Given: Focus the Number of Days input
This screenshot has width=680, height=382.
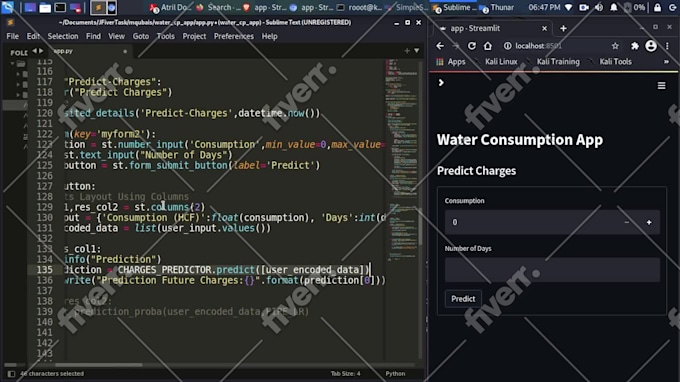Looking at the screenshot, I should pyautogui.click(x=552, y=270).
